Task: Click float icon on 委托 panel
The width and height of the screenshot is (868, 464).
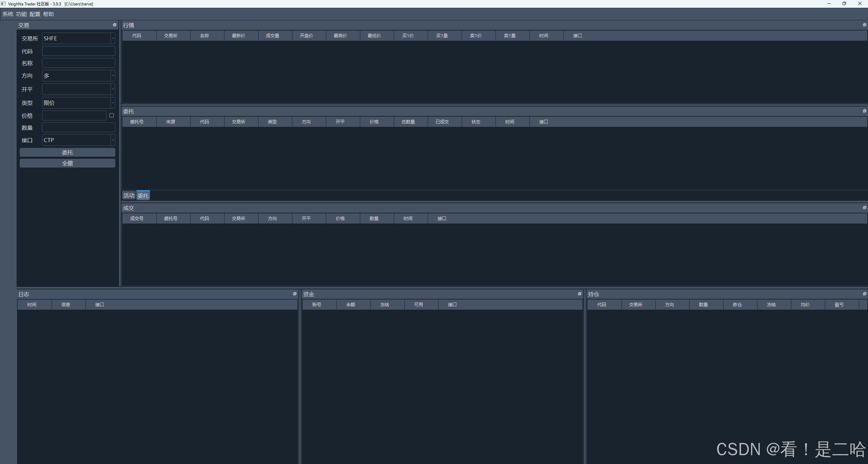Action: click(x=864, y=111)
